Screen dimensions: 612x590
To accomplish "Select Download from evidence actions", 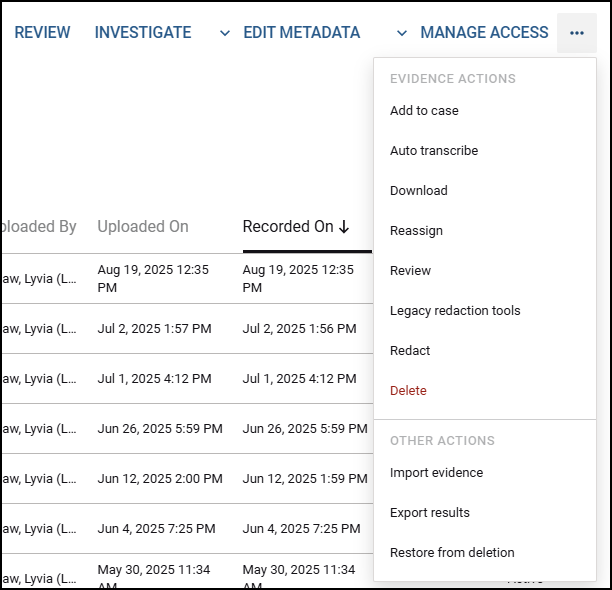I will click(418, 191).
